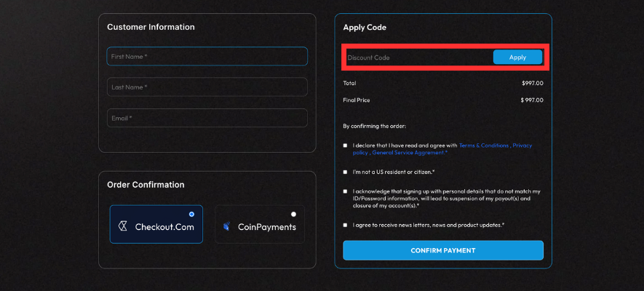Click the CoinPayments blue logo icon
The width and height of the screenshot is (644, 291).
226,226
